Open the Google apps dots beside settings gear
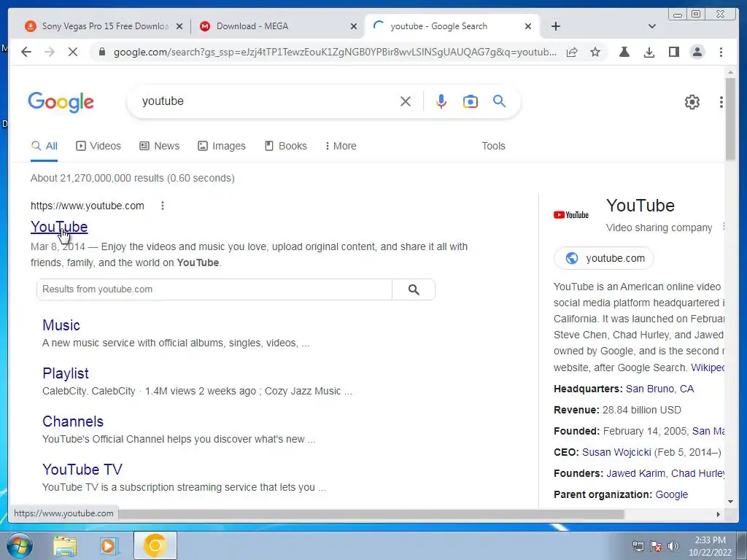747x560 pixels. pos(721,102)
